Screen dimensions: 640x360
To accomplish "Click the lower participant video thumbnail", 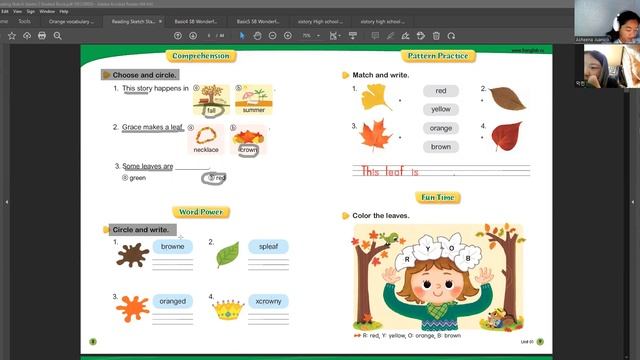I will click(611, 66).
